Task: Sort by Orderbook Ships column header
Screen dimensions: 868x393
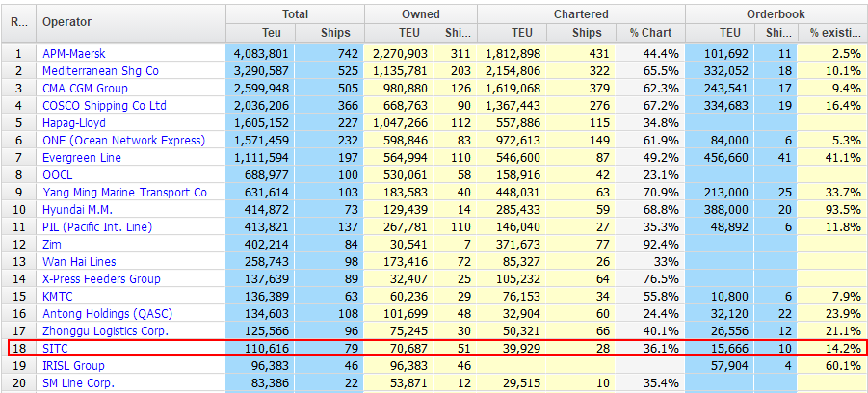Action: [x=776, y=33]
